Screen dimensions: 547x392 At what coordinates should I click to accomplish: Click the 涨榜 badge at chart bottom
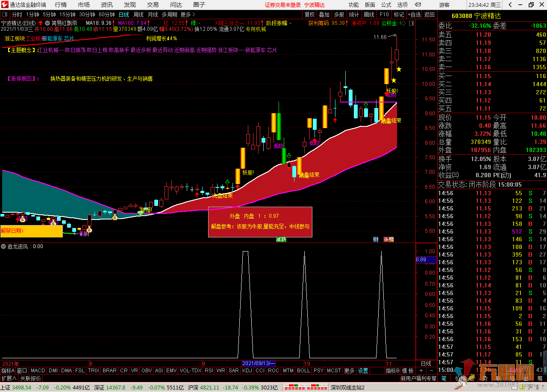tap(388, 240)
